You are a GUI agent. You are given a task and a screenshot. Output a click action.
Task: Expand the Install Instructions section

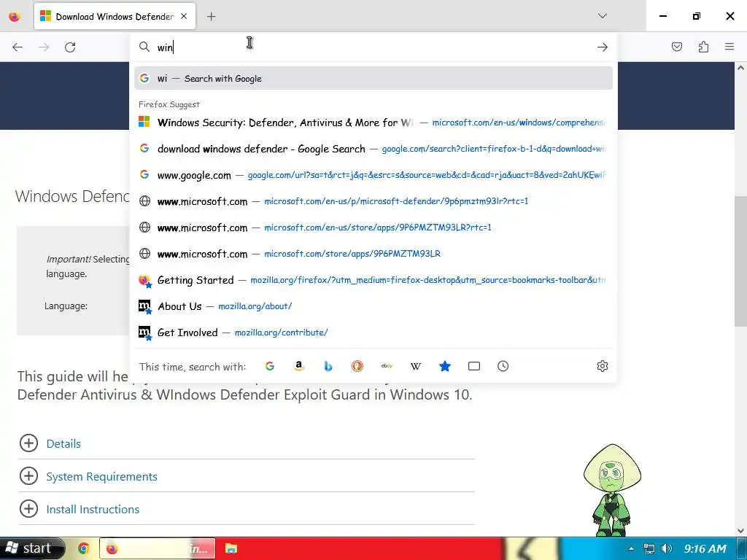tap(93, 509)
